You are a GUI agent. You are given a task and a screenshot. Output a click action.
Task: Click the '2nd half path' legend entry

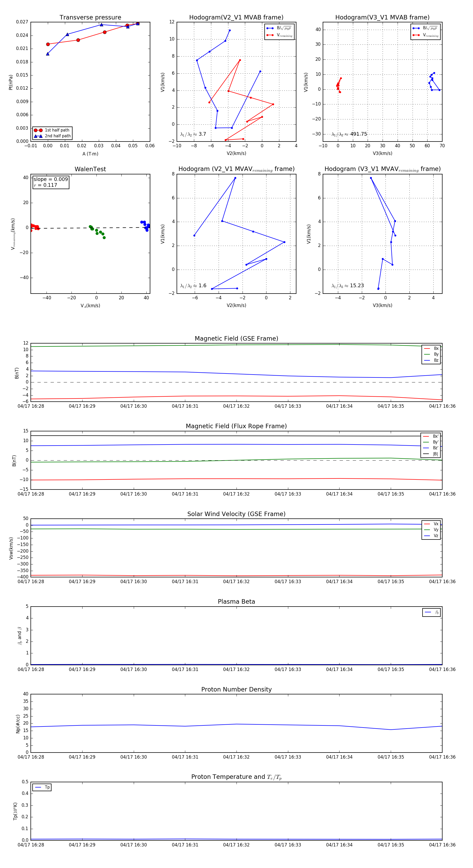click(x=53, y=136)
